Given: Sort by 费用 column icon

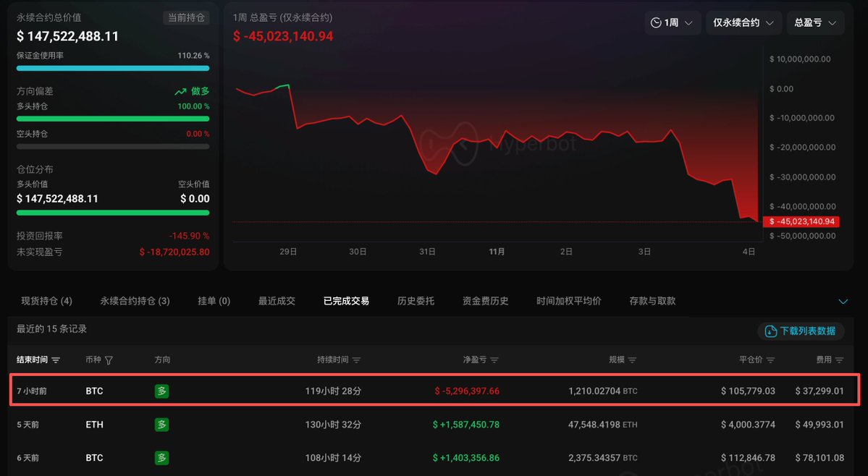Looking at the screenshot, I should 839,360.
